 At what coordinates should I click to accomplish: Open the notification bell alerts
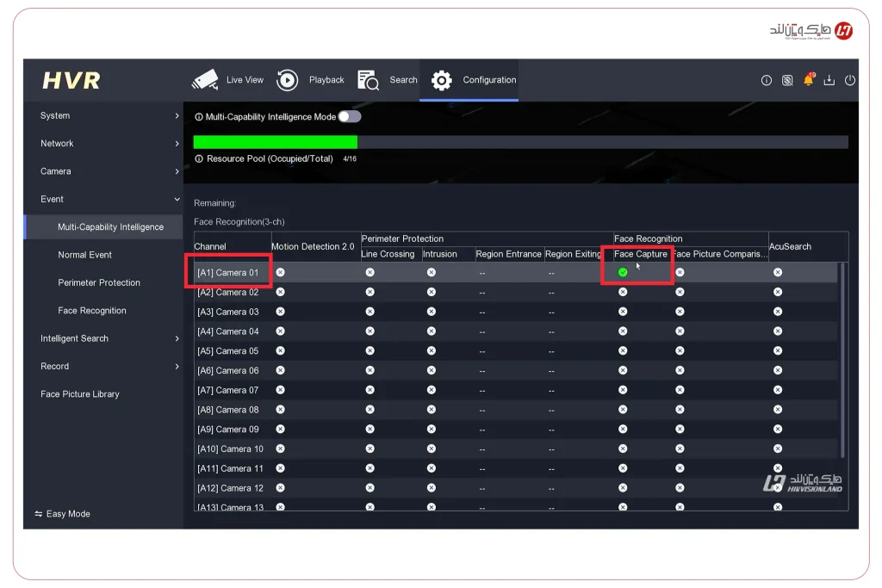808,80
